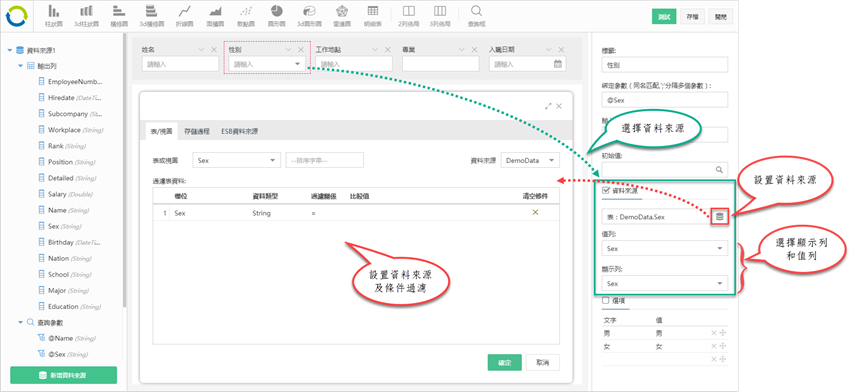Remove the 性別 query field

pos(301,49)
